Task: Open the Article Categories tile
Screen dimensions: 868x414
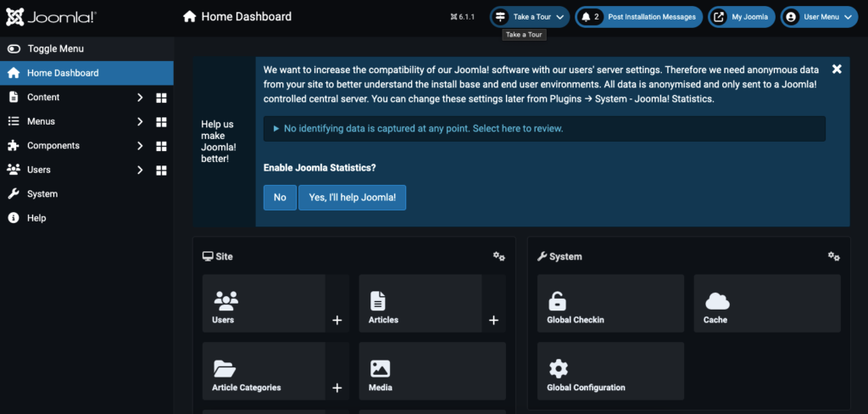Action: [x=264, y=372]
